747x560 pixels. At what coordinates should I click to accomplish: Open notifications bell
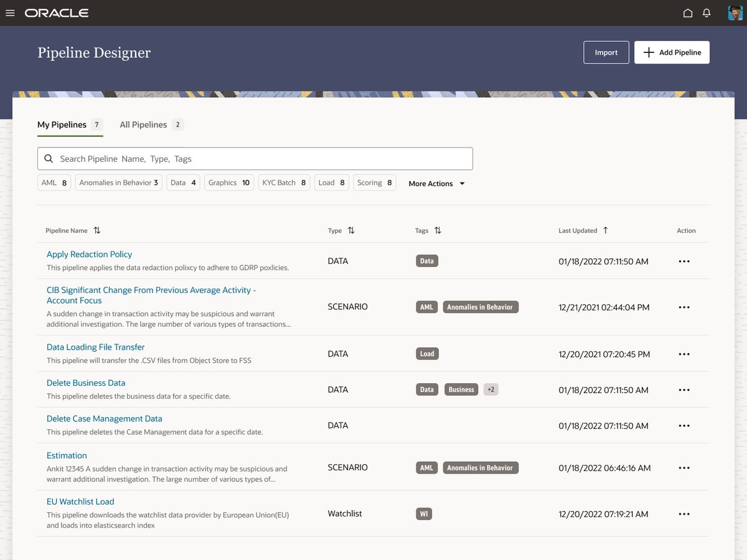pos(707,13)
